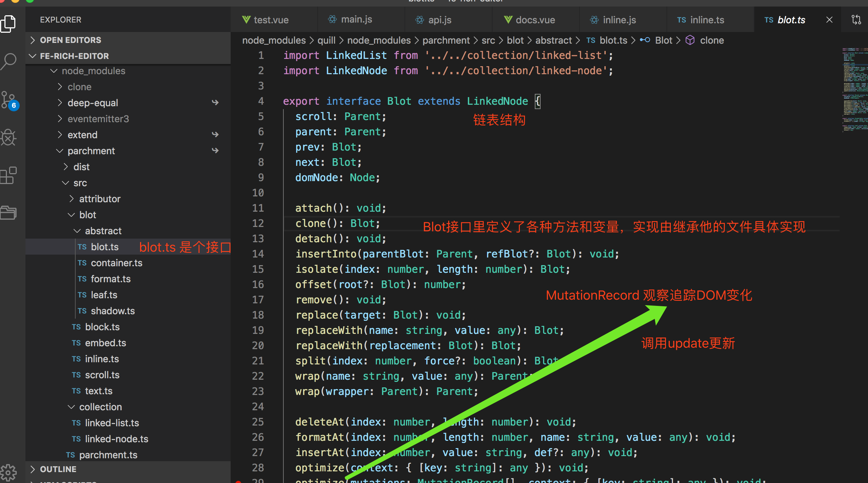Open the Extensions view icon
The width and height of the screenshot is (868, 483).
click(x=9, y=175)
